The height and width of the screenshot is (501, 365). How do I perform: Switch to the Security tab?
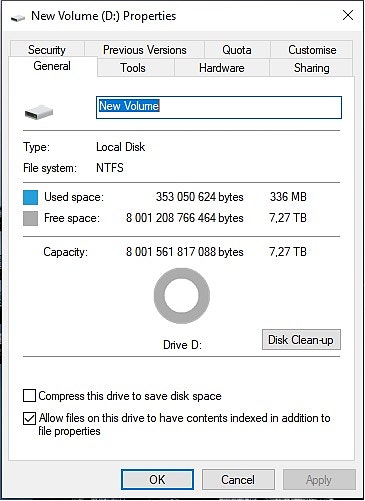(x=47, y=50)
